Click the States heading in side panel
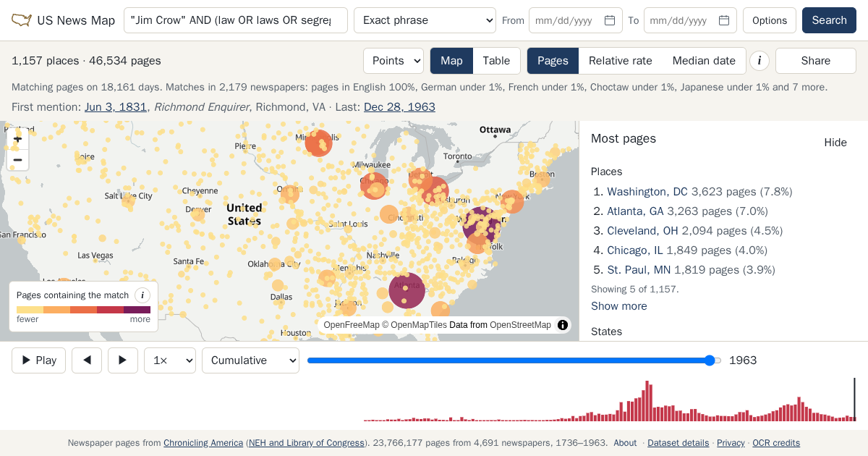The width and height of the screenshot is (868, 456). [606, 332]
